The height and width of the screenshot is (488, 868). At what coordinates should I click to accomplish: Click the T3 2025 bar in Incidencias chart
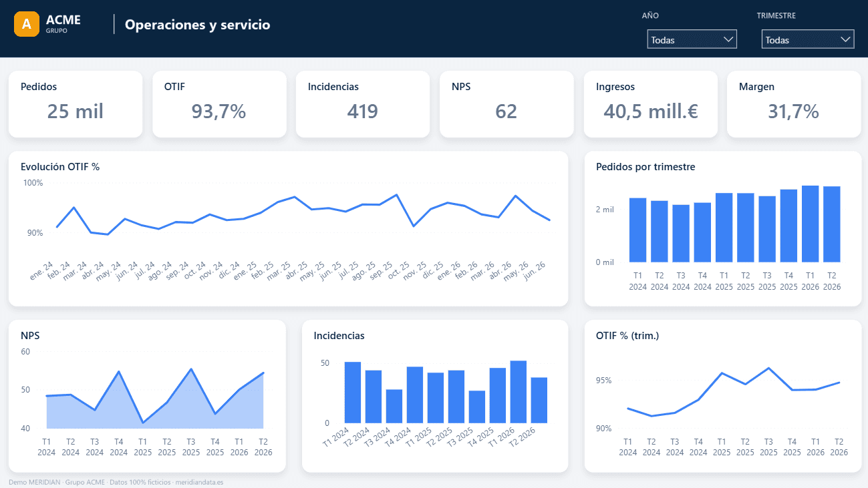(x=477, y=407)
